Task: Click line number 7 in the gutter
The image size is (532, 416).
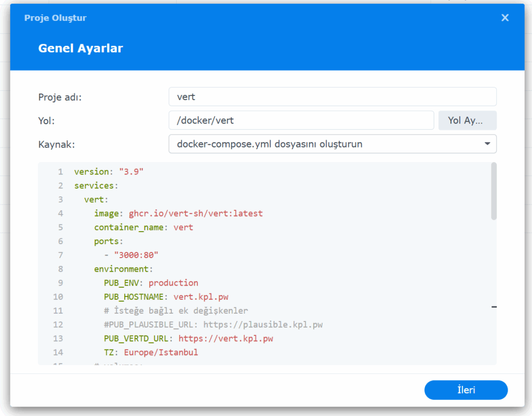Action: coord(60,255)
